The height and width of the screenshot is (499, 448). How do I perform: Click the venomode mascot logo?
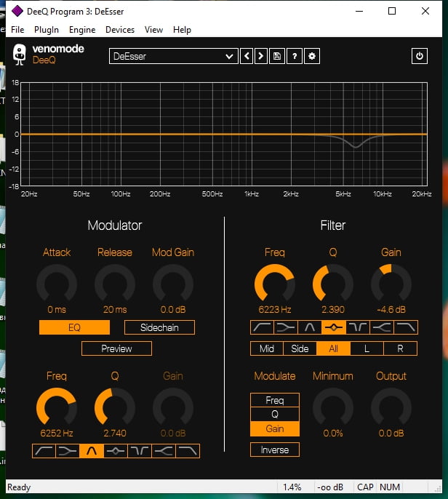click(20, 55)
